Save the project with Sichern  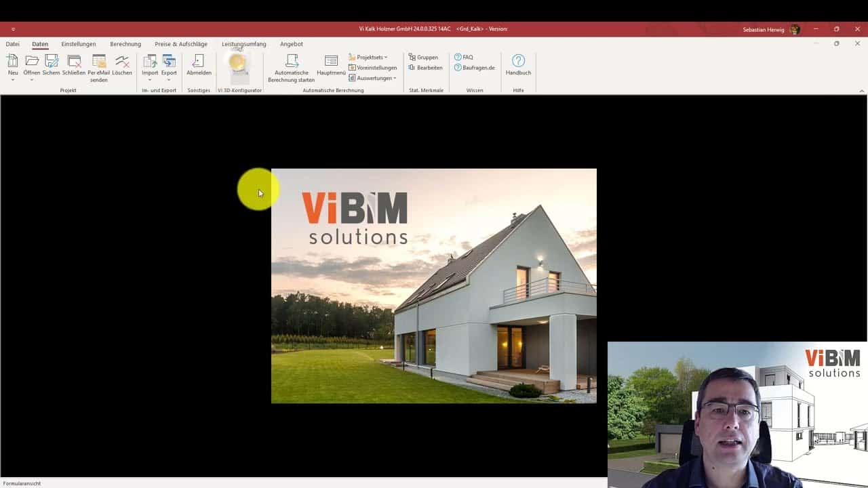coord(51,64)
